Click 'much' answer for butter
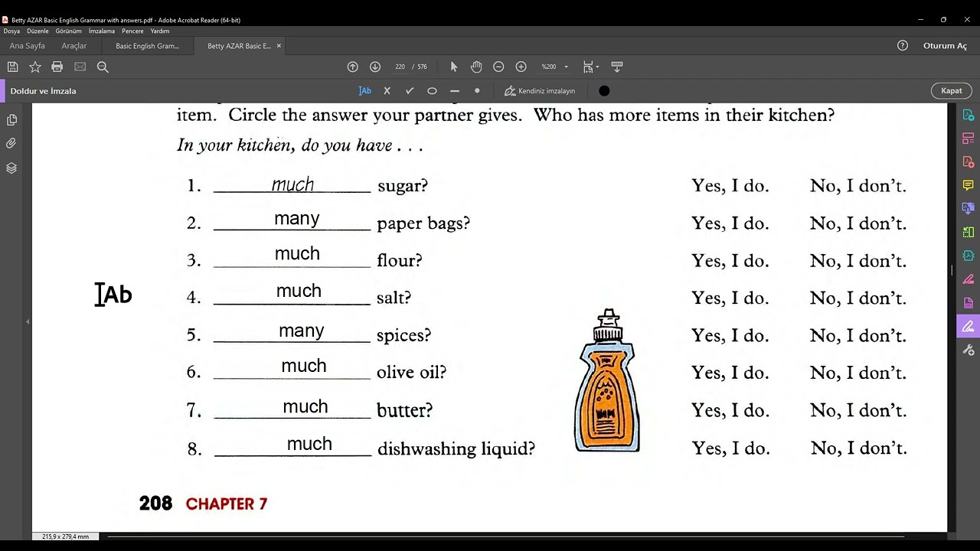980x551 pixels. click(x=305, y=406)
